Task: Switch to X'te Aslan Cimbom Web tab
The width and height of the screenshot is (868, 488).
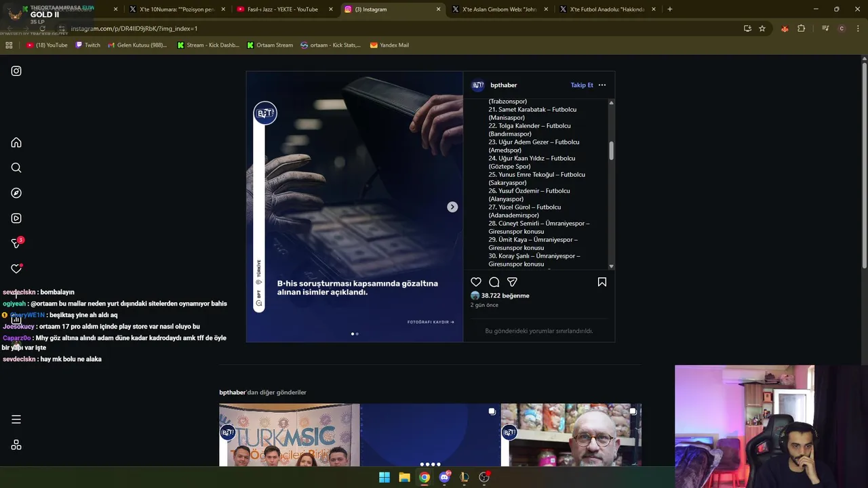Action: (499, 9)
